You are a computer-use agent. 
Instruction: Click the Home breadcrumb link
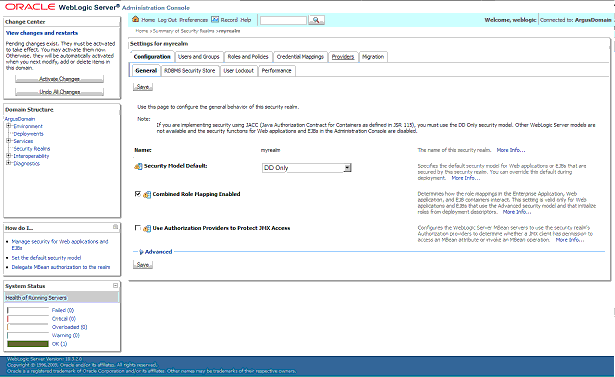coord(142,31)
